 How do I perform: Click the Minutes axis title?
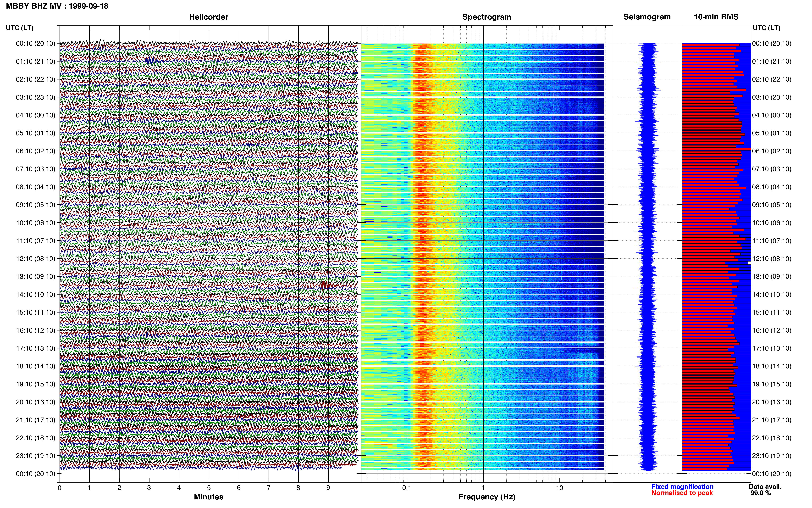pyautogui.click(x=209, y=497)
